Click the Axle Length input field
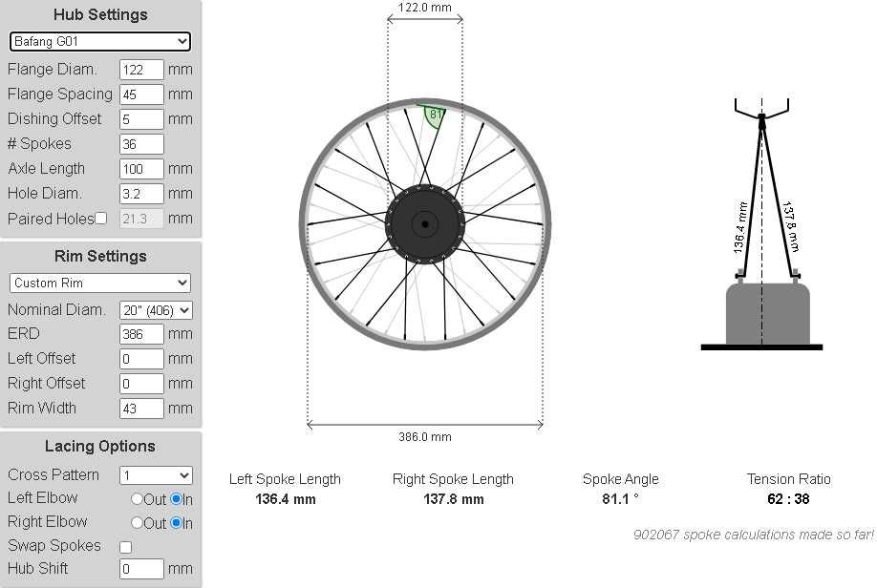 pyautogui.click(x=141, y=169)
